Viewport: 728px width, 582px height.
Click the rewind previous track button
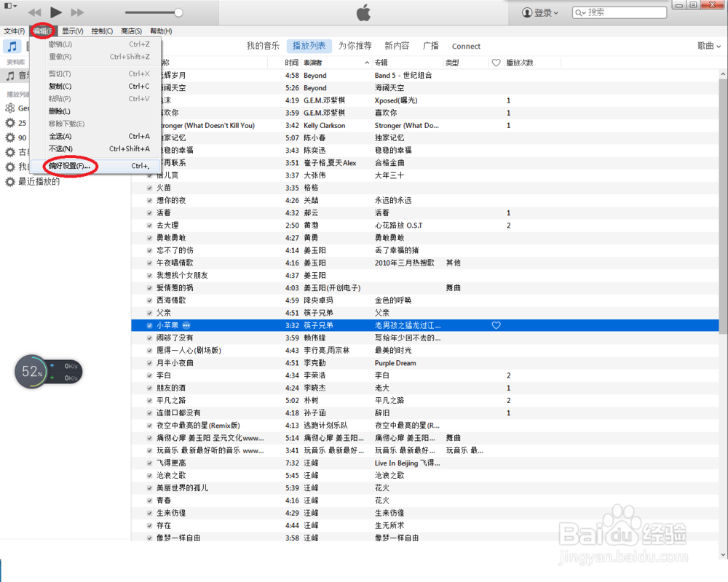[x=34, y=12]
